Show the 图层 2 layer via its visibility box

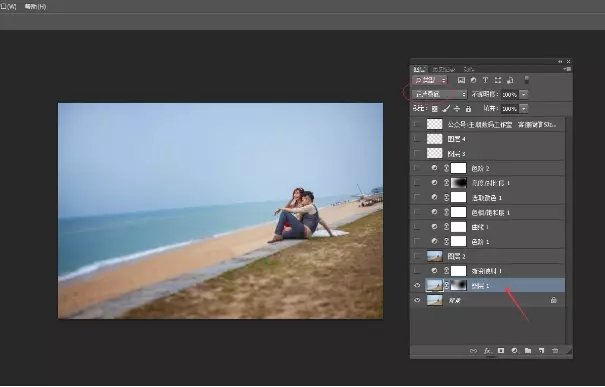[x=417, y=256]
